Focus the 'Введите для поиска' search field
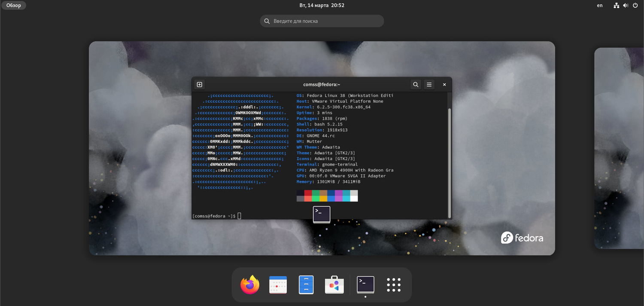The image size is (644, 306). point(322,21)
